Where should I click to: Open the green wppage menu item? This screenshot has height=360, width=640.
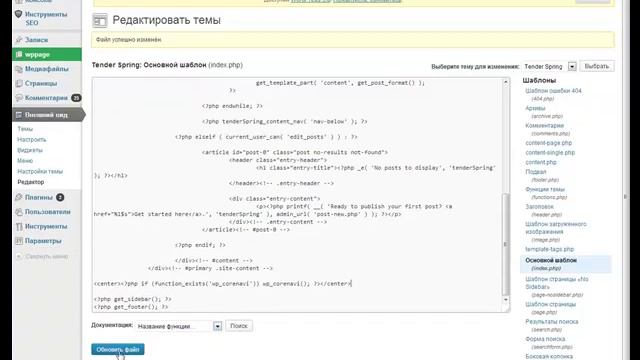pos(47,54)
